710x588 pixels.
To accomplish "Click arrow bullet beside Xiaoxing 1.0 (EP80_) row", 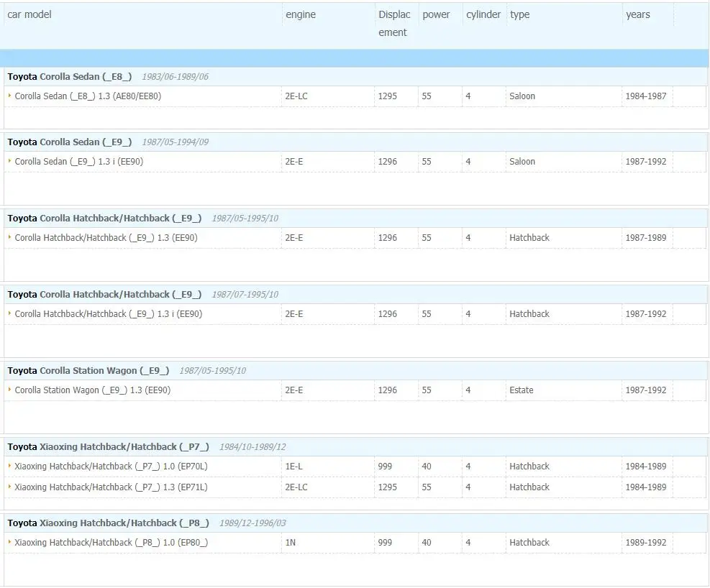I will click(9, 542).
